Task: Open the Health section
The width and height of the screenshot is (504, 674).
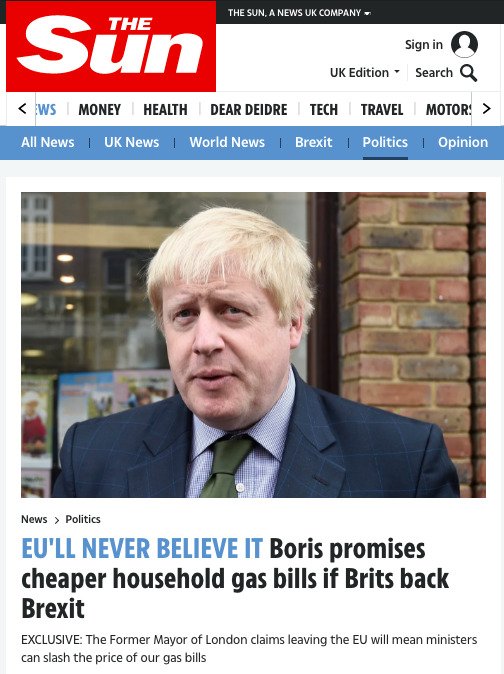Action: click(165, 110)
